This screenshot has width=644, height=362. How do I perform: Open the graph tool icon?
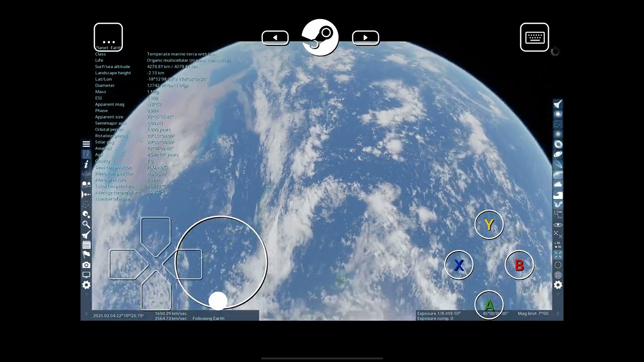[x=86, y=174]
